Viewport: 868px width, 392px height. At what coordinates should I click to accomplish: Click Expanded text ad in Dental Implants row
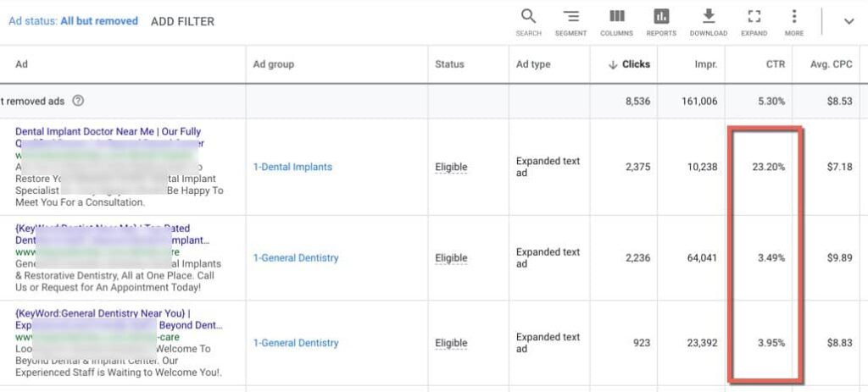coord(548,167)
